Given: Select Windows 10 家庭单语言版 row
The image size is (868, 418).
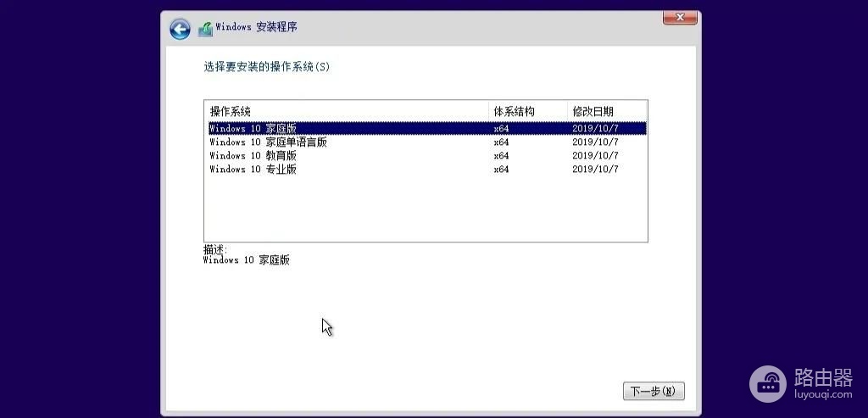Looking at the screenshot, I should pos(427,142).
